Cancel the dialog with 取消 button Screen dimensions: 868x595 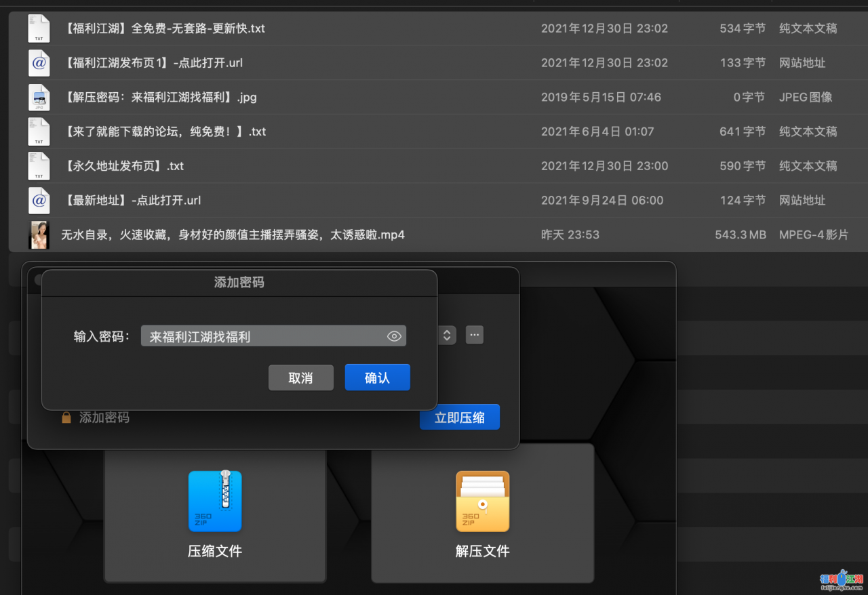[x=300, y=377]
